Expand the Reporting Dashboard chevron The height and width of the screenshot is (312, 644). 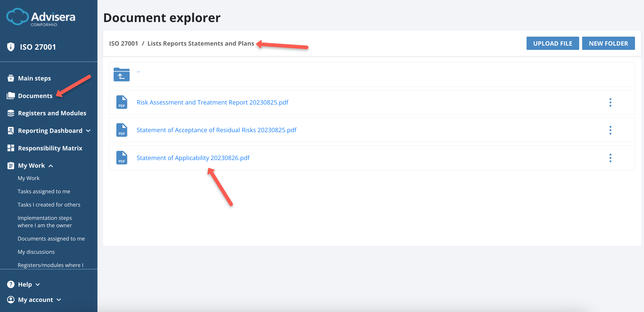[88, 131]
